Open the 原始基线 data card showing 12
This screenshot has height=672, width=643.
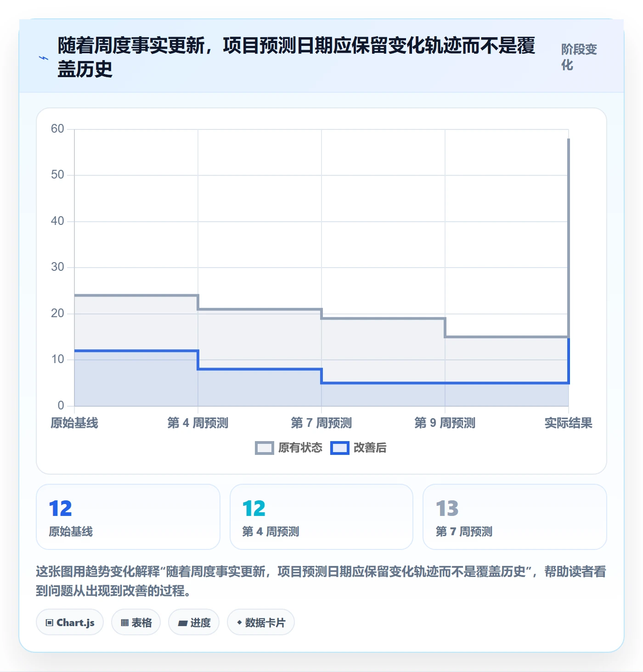coord(128,517)
